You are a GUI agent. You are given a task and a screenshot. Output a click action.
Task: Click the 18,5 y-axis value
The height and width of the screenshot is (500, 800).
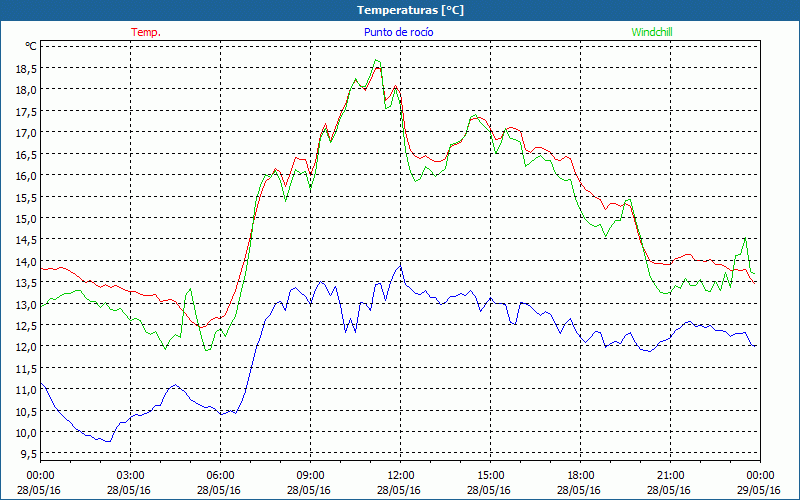(x=28, y=68)
